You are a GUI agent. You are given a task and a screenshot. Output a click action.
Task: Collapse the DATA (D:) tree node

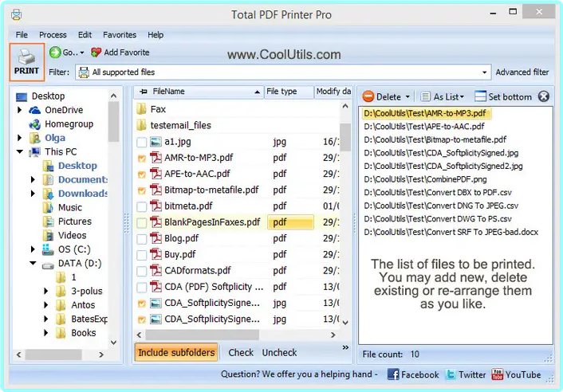pyautogui.click(x=33, y=263)
